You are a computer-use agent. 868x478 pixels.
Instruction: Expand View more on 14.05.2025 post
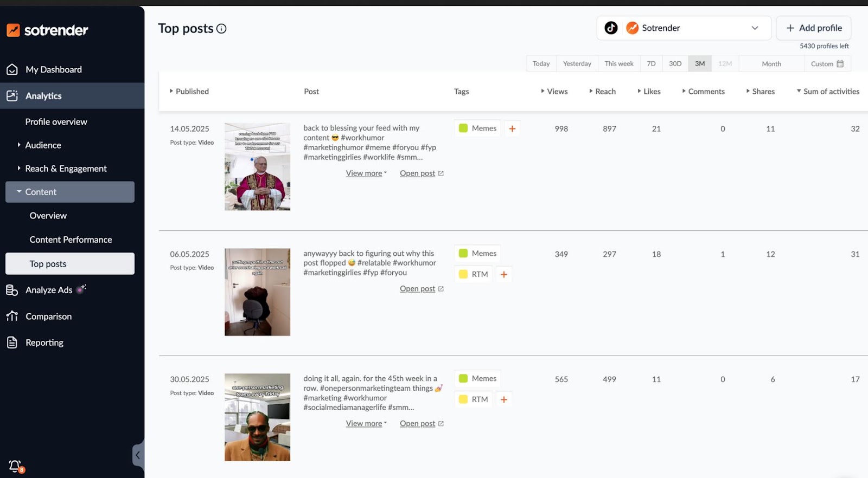(x=366, y=173)
